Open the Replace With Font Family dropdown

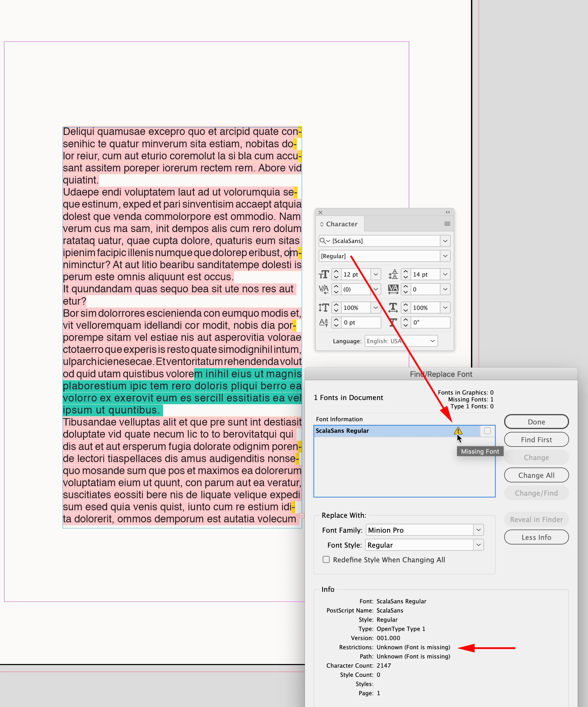(x=478, y=530)
